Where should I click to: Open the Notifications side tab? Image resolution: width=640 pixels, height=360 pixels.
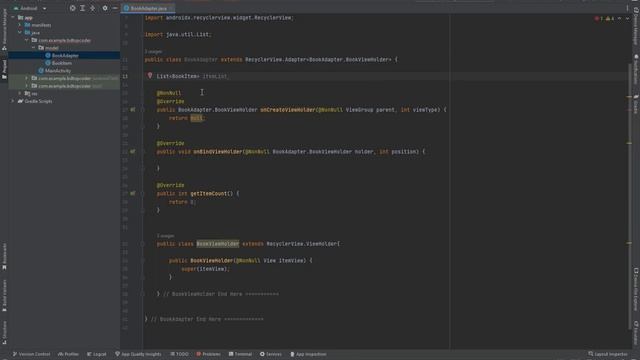click(x=636, y=69)
